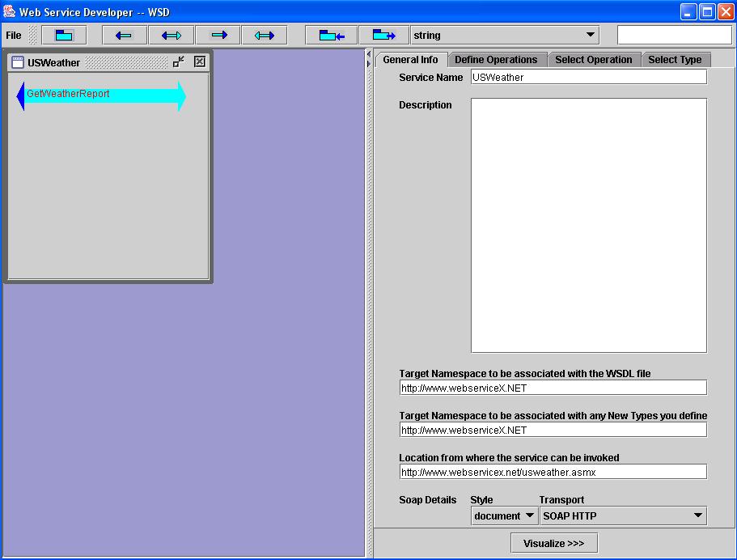Click the empty text field in the toolbar
Screen dimensions: 737x560
(675, 36)
